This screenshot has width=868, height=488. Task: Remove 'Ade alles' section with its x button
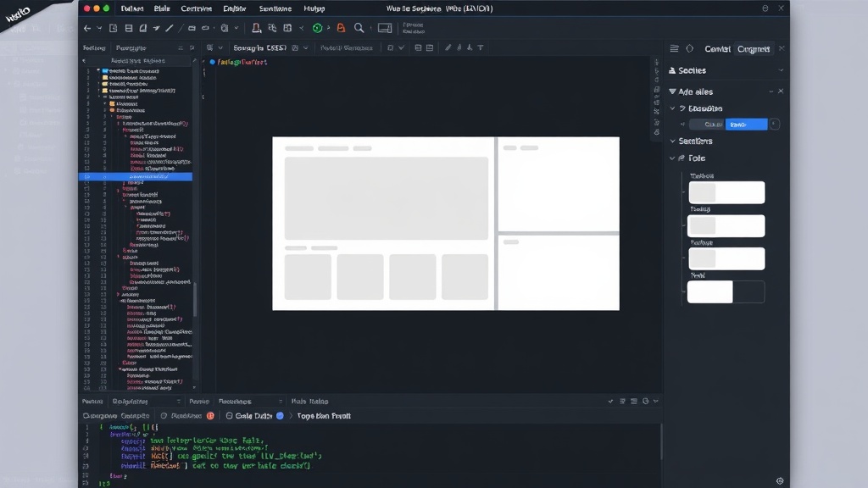coord(781,91)
